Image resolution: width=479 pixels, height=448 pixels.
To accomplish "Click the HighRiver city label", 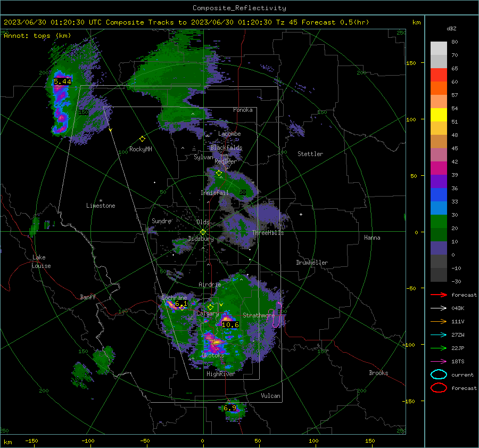I will (x=220, y=374).
